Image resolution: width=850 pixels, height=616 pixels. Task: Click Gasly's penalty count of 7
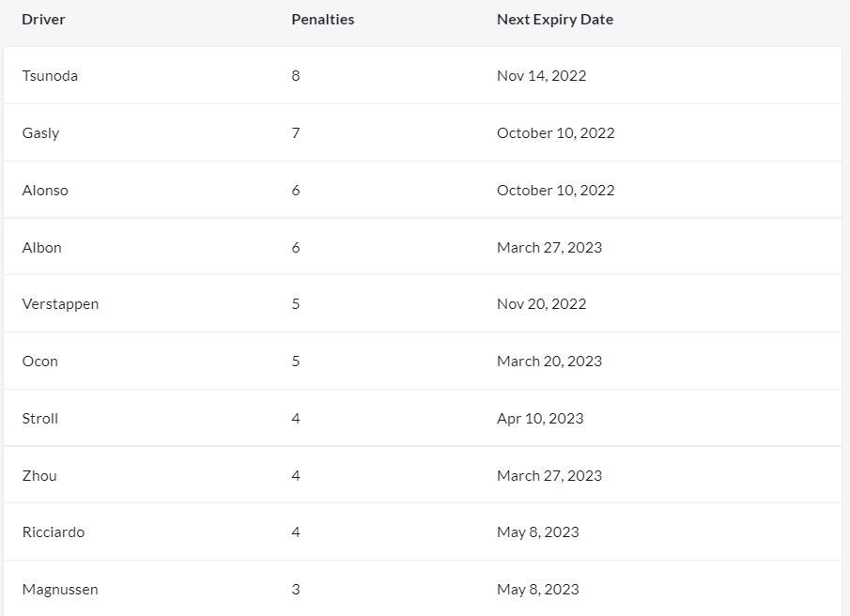(x=296, y=133)
